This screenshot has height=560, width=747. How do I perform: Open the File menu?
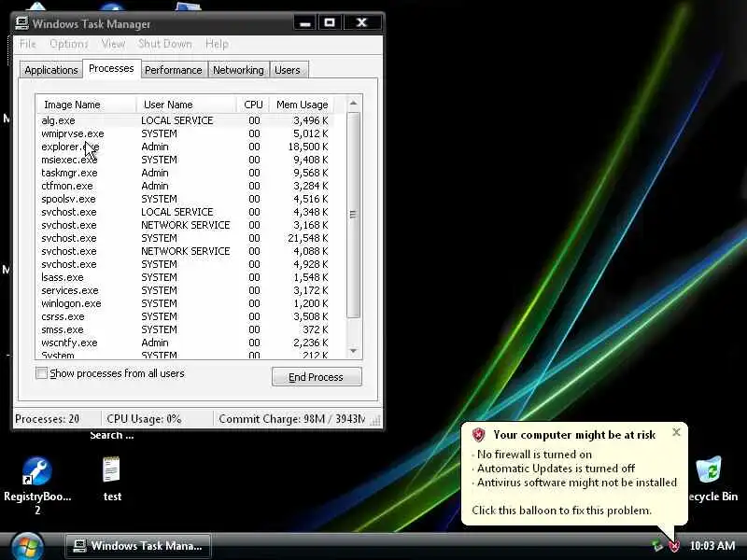(28, 44)
